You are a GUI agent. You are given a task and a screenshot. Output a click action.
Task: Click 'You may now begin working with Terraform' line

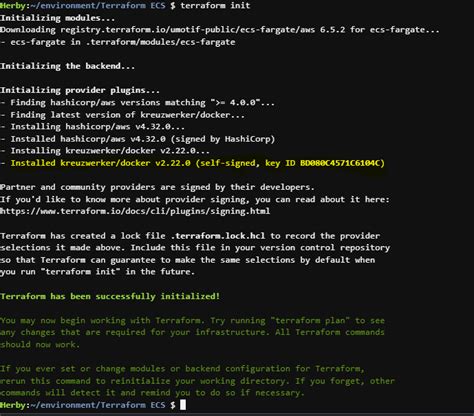pos(192,321)
